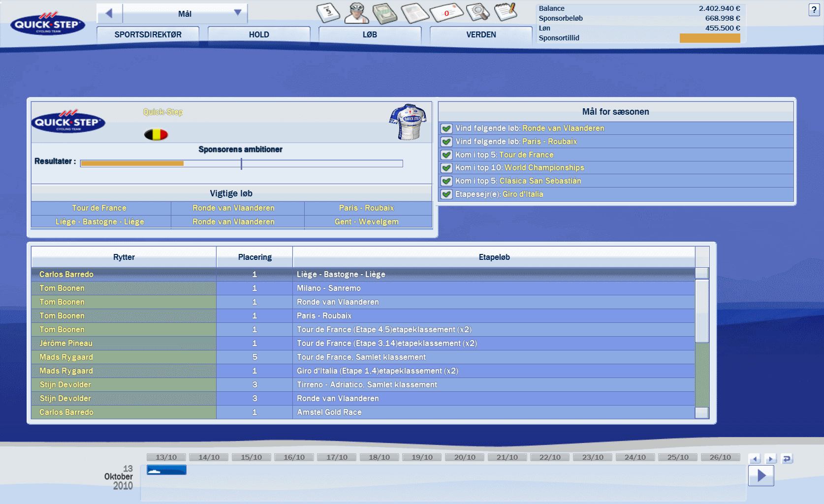Open finances via the money stack icon
Viewport: 824px width, 504px height.
pyautogui.click(x=385, y=13)
